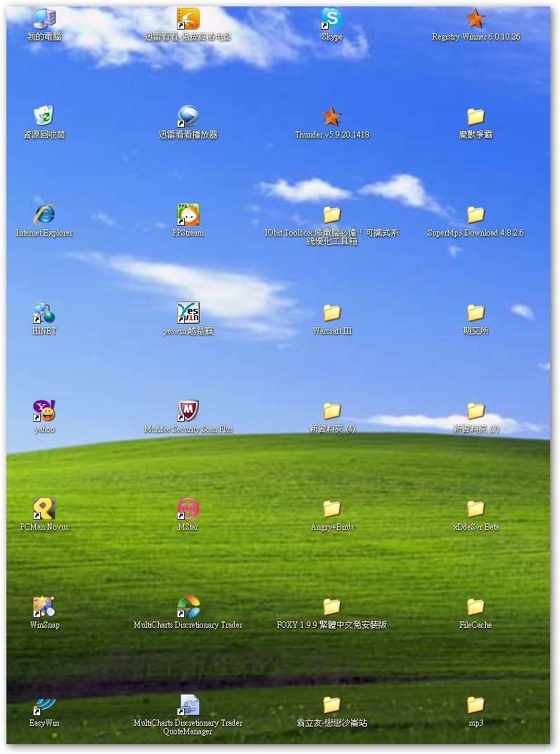This screenshot has width=560, height=754.
Task: Open the WinSnap shortcut icon
Action: click(44, 608)
